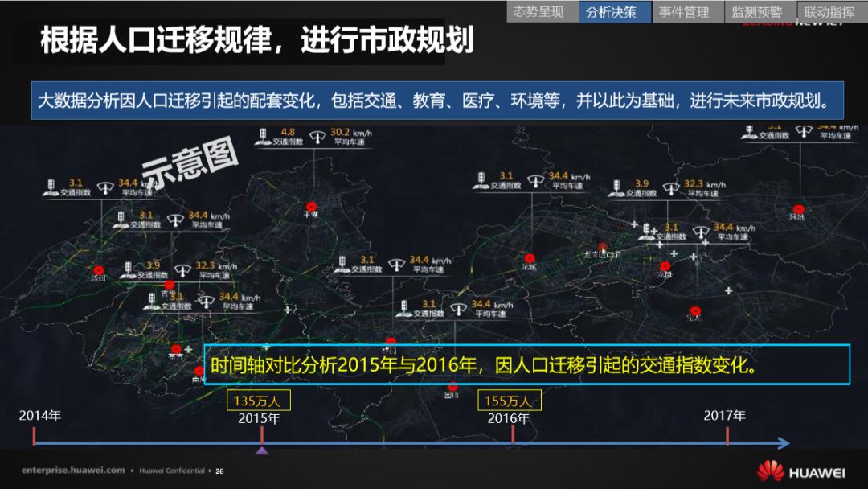
Task: Click the 4.8 交通指数 value
Action: 288,132
